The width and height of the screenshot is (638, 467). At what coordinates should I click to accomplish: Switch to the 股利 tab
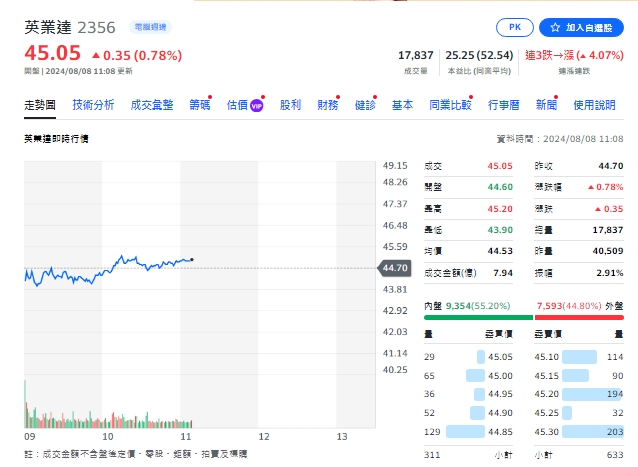290,105
